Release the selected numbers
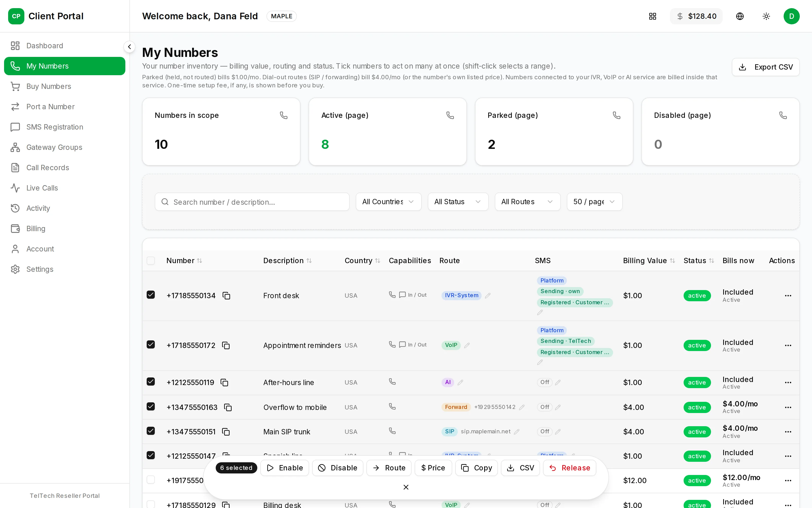The height and width of the screenshot is (508, 812). click(569, 468)
